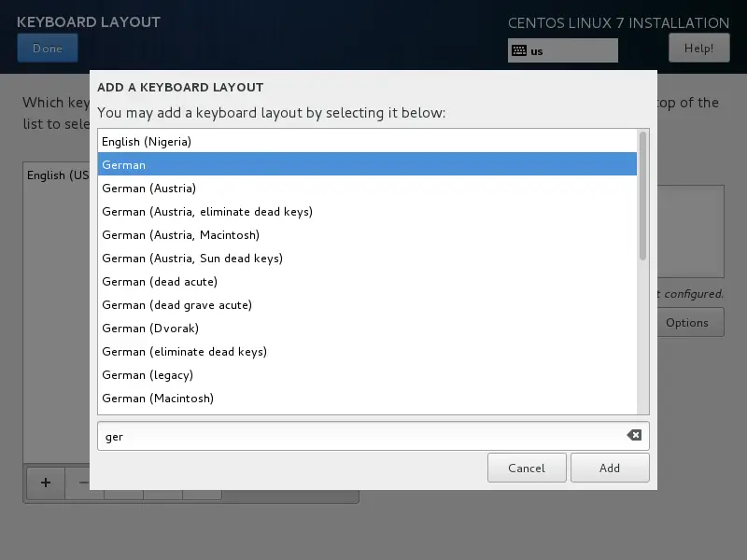Click the Add button
Viewport: 747px width, 560px height.
click(610, 469)
